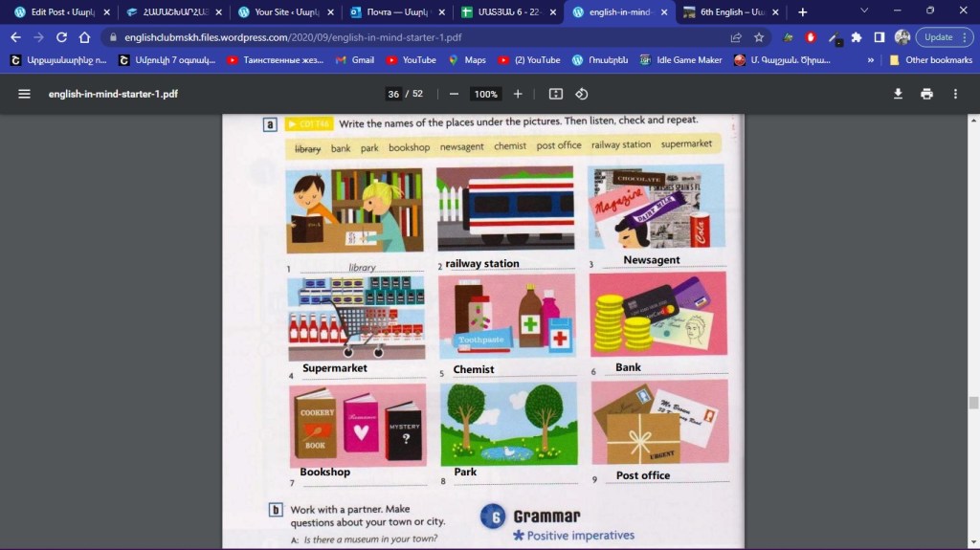Image resolution: width=980 pixels, height=550 pixels.
Task: Zoom in the PDF with plus icon
Action: [x=518, y=95]
